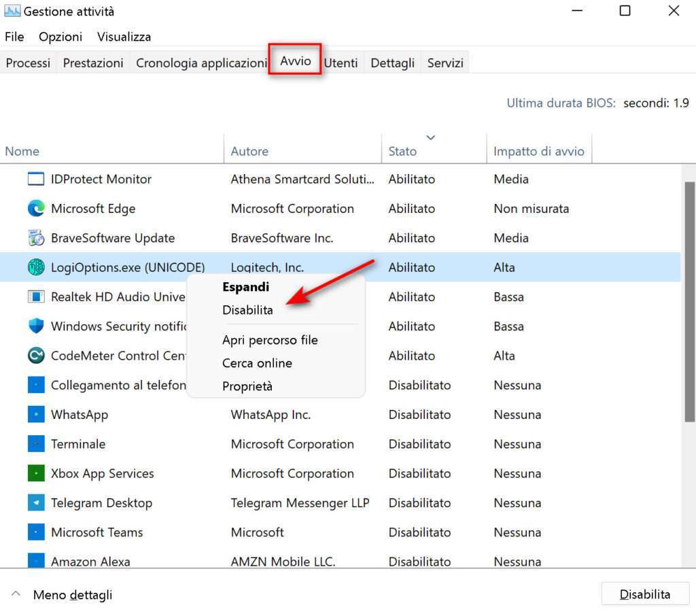Viewport: 696px width, 616px height.
Task: Click the LogiOptions.exe icon
Action: coord(36,267)
